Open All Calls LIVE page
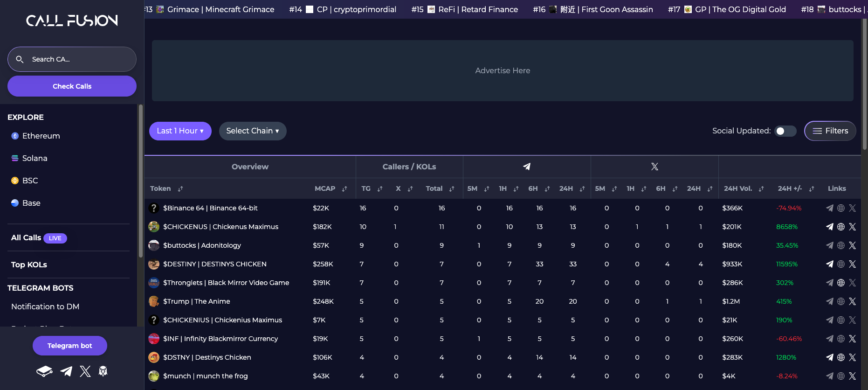 (39, 238)
